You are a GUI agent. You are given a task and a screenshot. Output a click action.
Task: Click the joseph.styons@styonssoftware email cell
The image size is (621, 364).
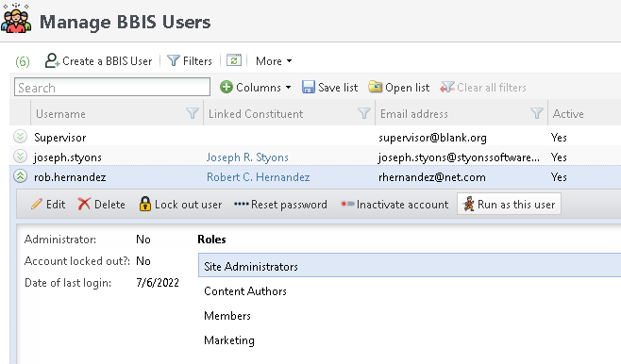click(x=459, y=157)
